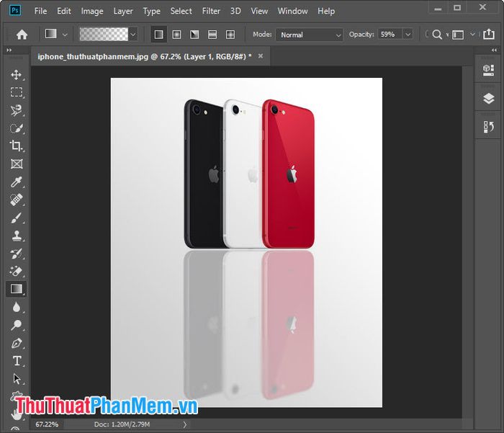Maximize the Photoshop window

click(457, 8)
